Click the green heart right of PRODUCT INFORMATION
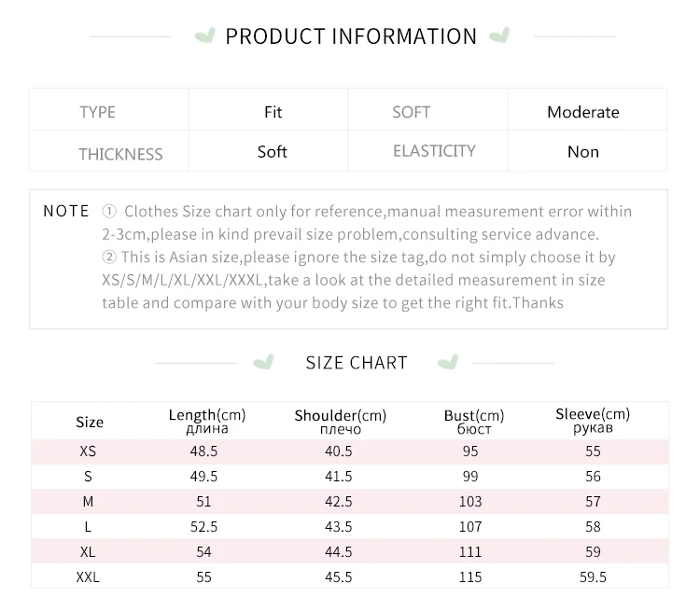The image size is (700, 597). tap(500, 36)
